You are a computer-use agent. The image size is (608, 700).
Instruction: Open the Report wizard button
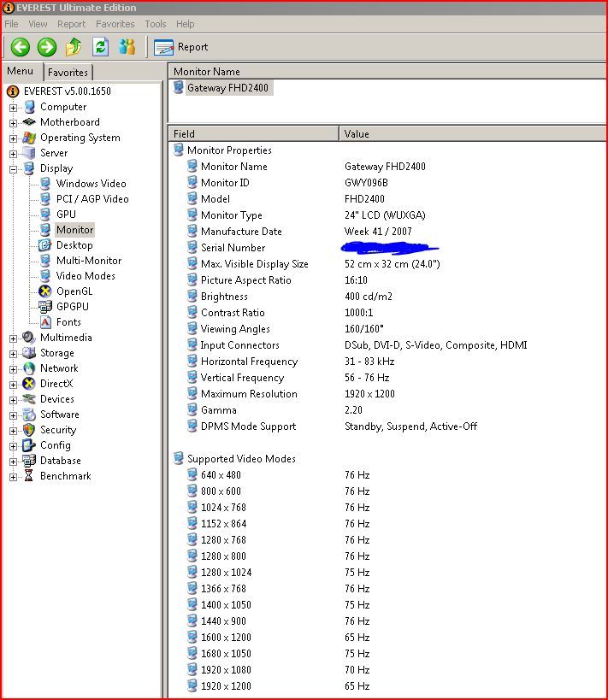181,47
